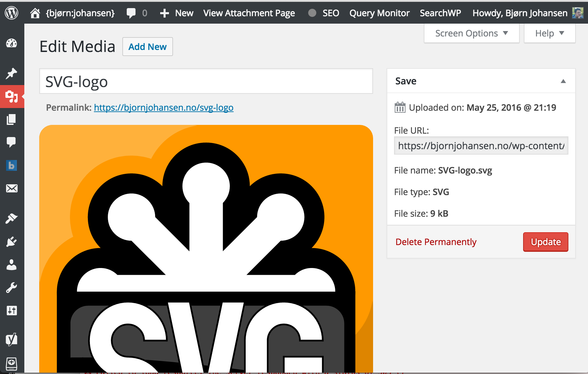Open the bottom sidebar plugin icon
The image size is (588, 374).
pos(11,364)
